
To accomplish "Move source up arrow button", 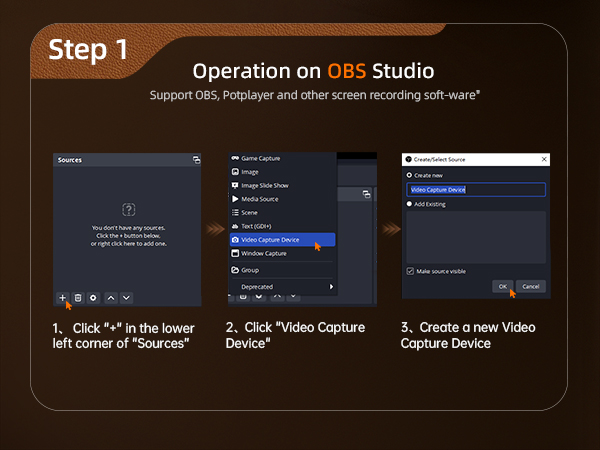I will pos(111,298).
